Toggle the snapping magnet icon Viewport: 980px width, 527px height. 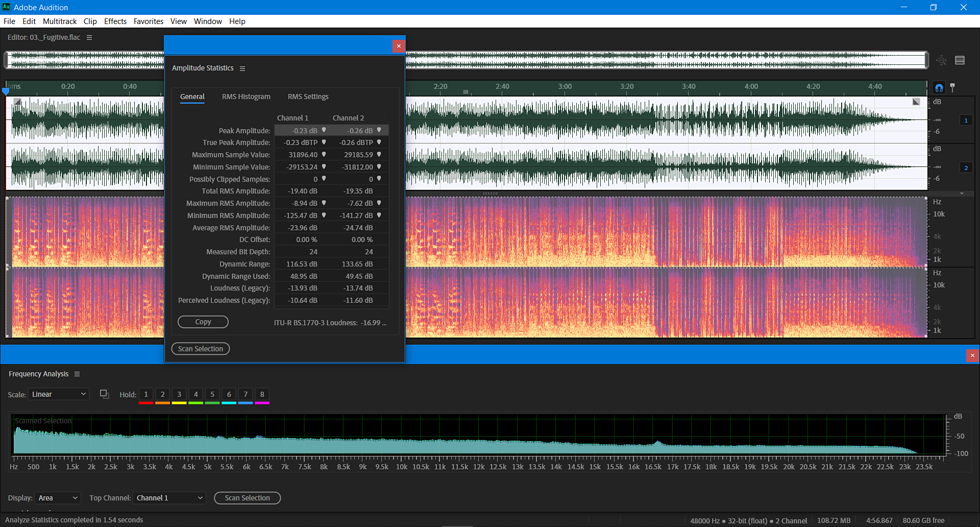tap(939, 87)
